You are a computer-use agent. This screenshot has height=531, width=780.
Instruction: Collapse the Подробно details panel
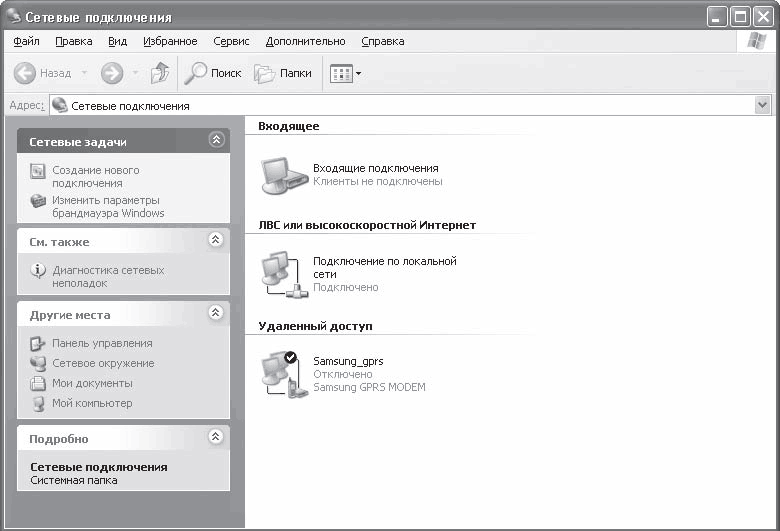(215, 437)
